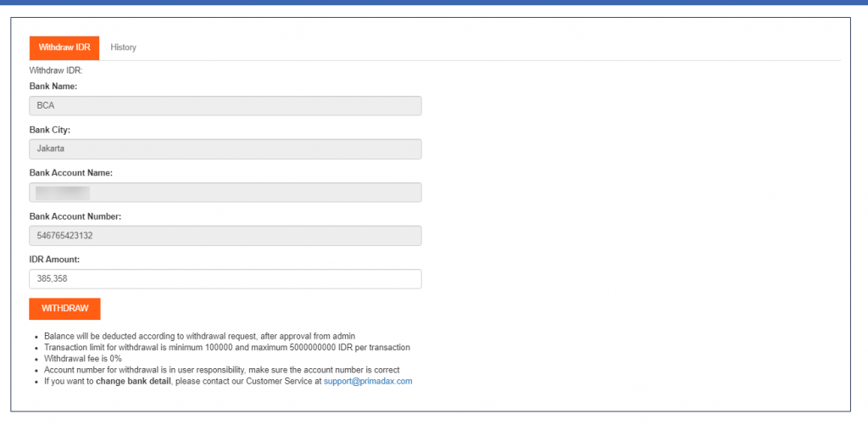This screenshot has height=425, width=868.
Task: Click the Bank Account Name field
Action: click(x=225, y=193)
